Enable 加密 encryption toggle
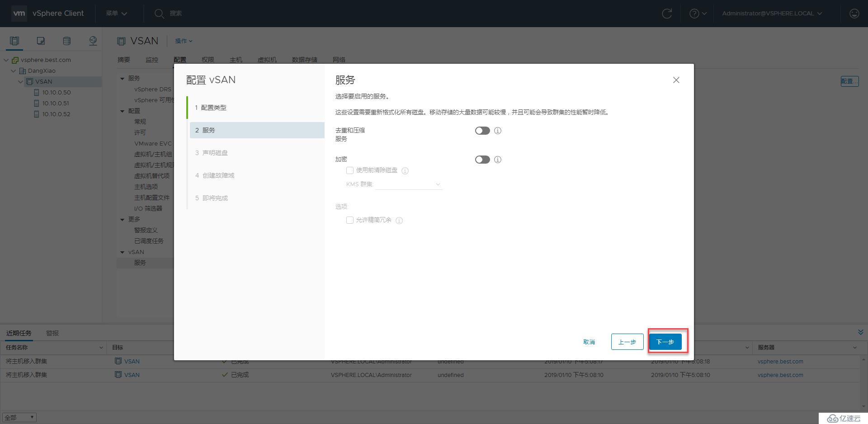 (482, 160)
